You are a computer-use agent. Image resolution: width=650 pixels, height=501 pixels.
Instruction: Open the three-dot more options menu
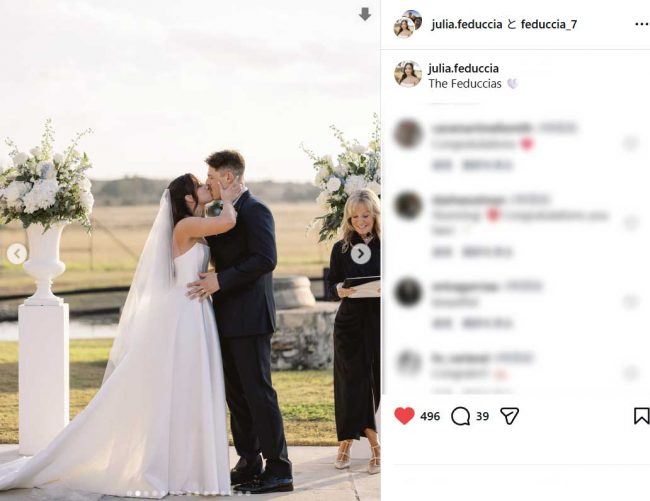click(x=642, y=24)
